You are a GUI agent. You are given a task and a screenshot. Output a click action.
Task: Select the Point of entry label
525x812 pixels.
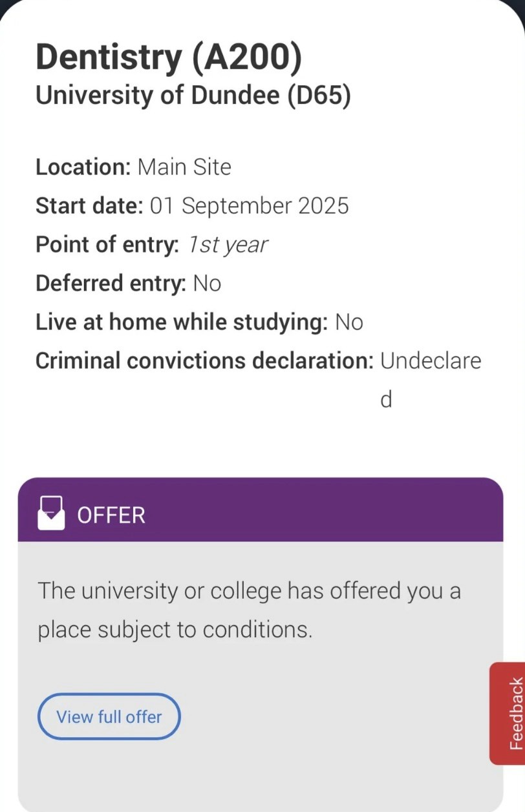pyautogui.click(x=107, y=245)
